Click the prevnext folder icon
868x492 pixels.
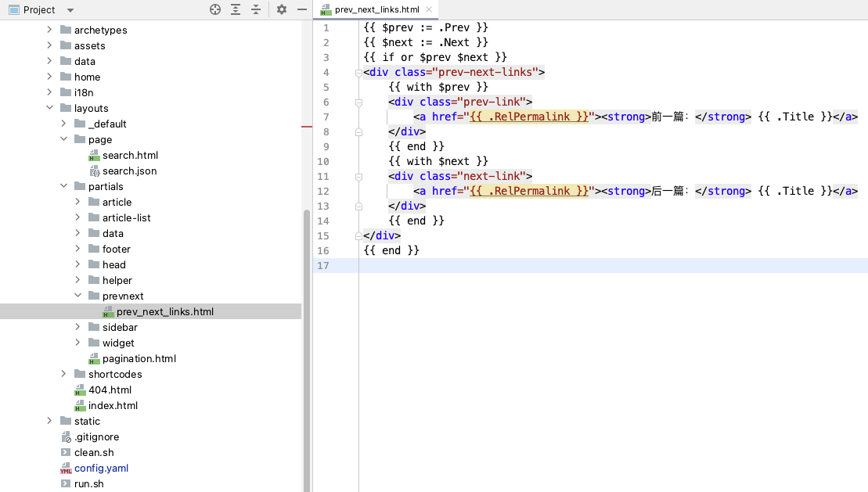pyautogui.click(x=94, y=296)
